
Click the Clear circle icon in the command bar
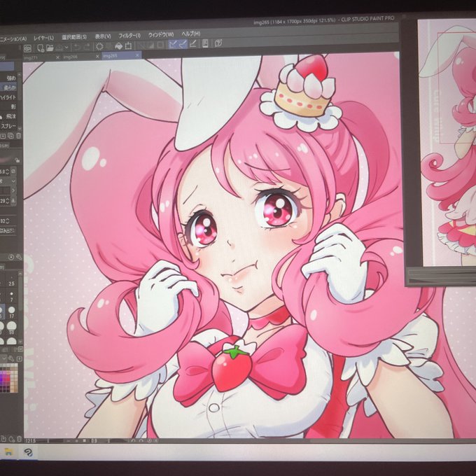click(x=99, y=46)
